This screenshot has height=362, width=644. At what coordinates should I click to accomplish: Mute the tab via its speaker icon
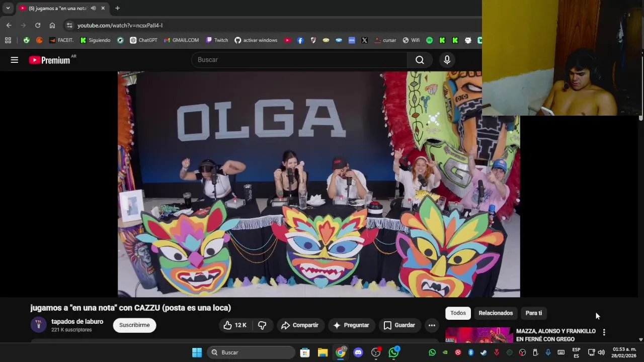point(93,8)
